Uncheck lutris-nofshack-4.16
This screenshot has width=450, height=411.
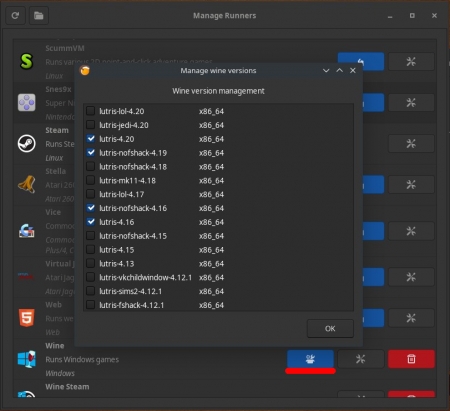pos(90,208)
